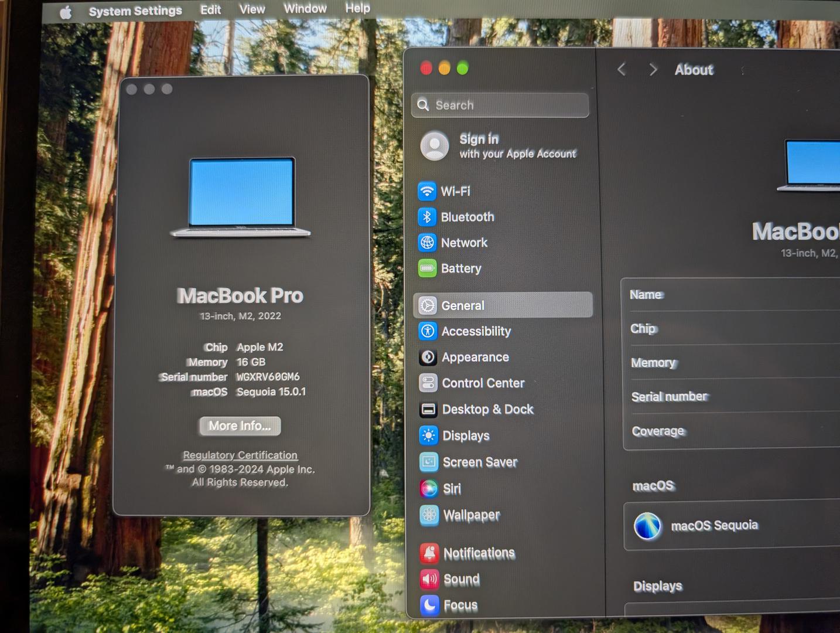Viewport: 840px width, 633px height.
Task: Focus the Search field in Settings
Action: click(x=500, y=105)
